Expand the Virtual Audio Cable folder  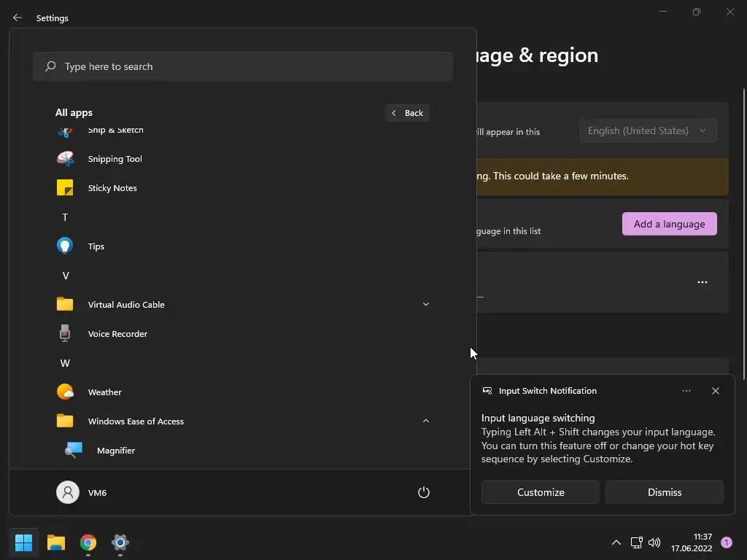426,304
